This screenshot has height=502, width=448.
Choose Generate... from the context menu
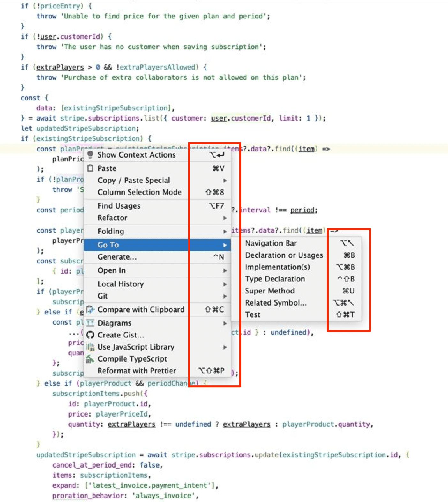click(x=157, y=257)
